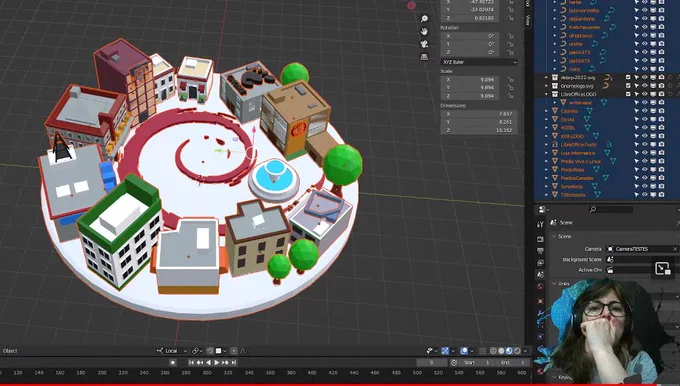Open proportional falloff curve menu

[243, 351]
